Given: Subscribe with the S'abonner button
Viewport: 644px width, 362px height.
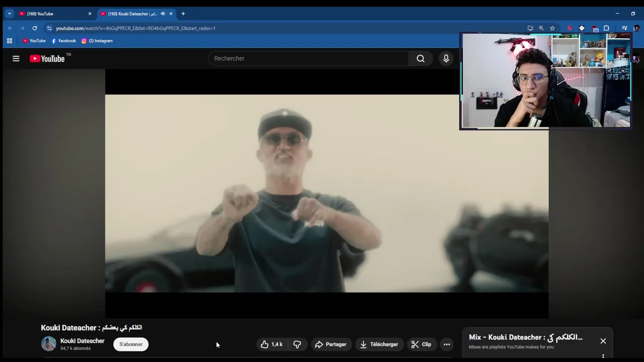Looking at the screenshot, I should pyautogui.click(x=131, y=344).
